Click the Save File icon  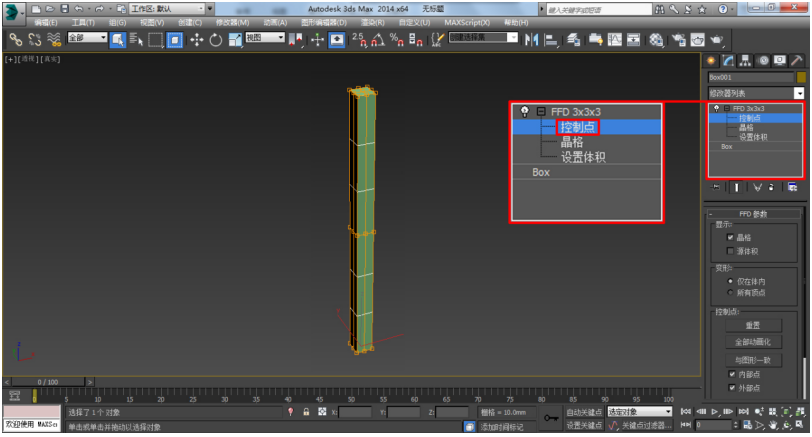[x=63, y=8]
